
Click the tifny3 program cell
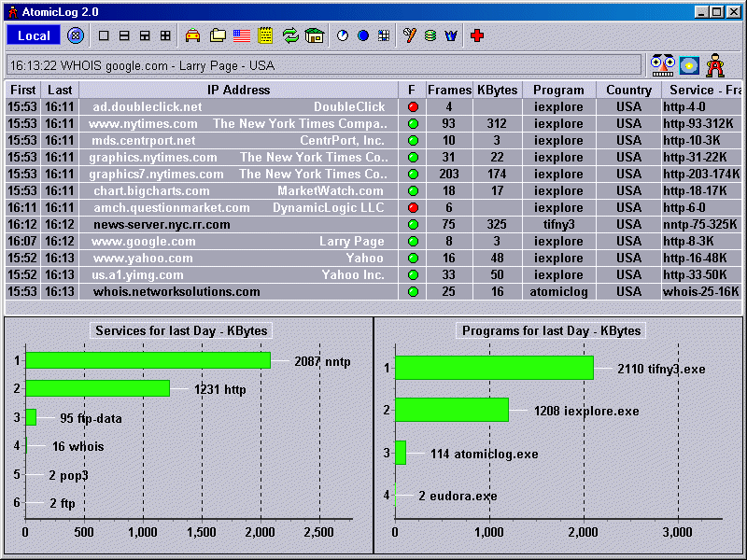[558, 224]
